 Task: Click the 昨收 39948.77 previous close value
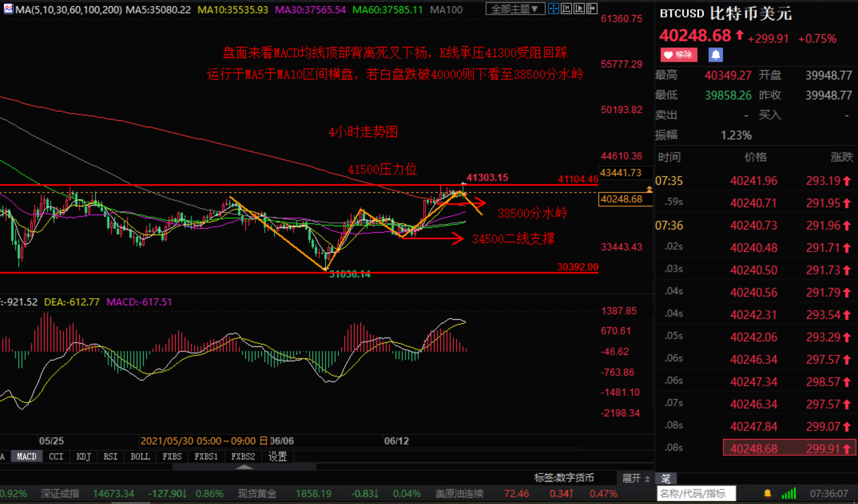829,95
